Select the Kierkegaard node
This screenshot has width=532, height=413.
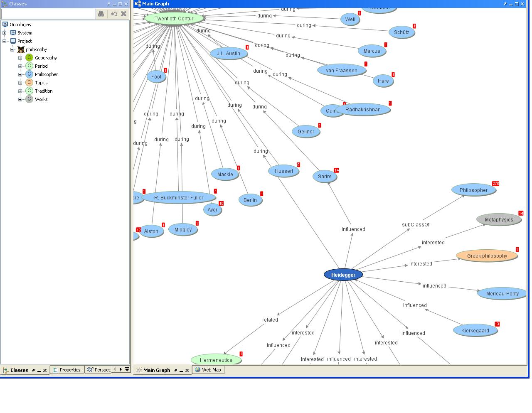pos(475,331)
